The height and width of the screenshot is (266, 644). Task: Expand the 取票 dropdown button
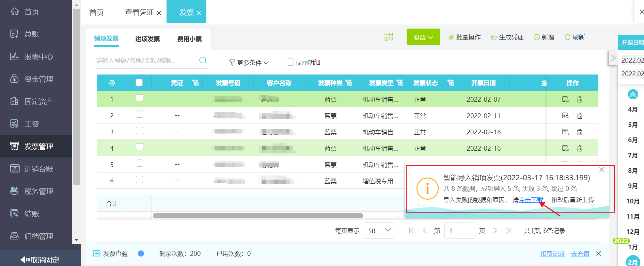click(423, 37)
